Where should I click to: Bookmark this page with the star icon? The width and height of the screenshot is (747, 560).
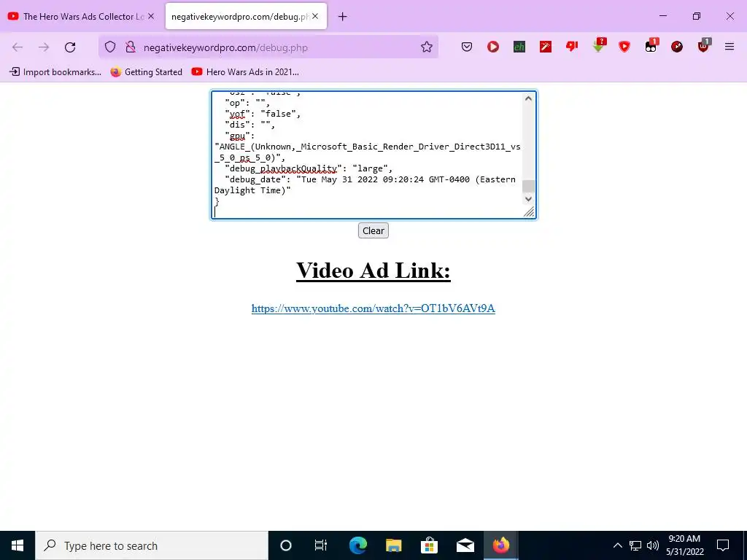(426, 47)
